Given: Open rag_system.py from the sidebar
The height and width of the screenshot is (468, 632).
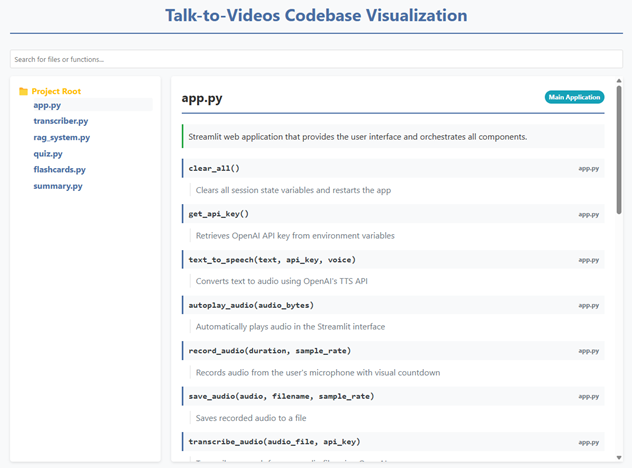Looking at the screenshot, I should [x=61, y=137].
